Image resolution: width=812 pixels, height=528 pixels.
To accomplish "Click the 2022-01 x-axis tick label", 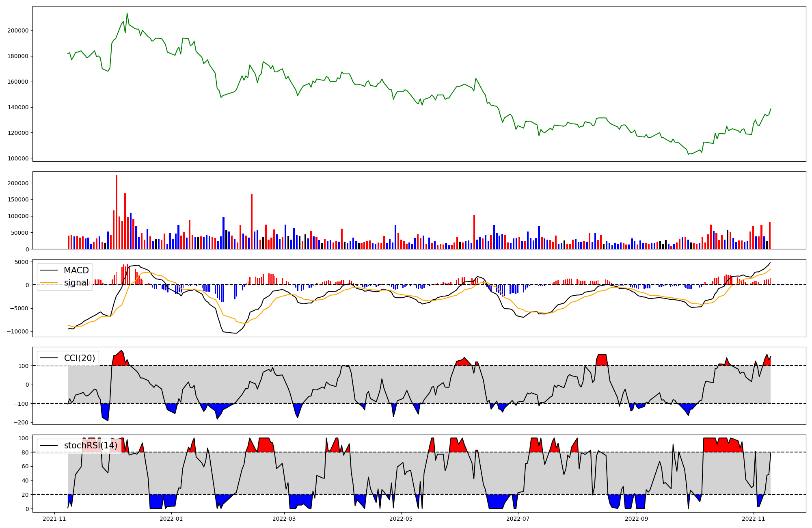I will point(171,519).
